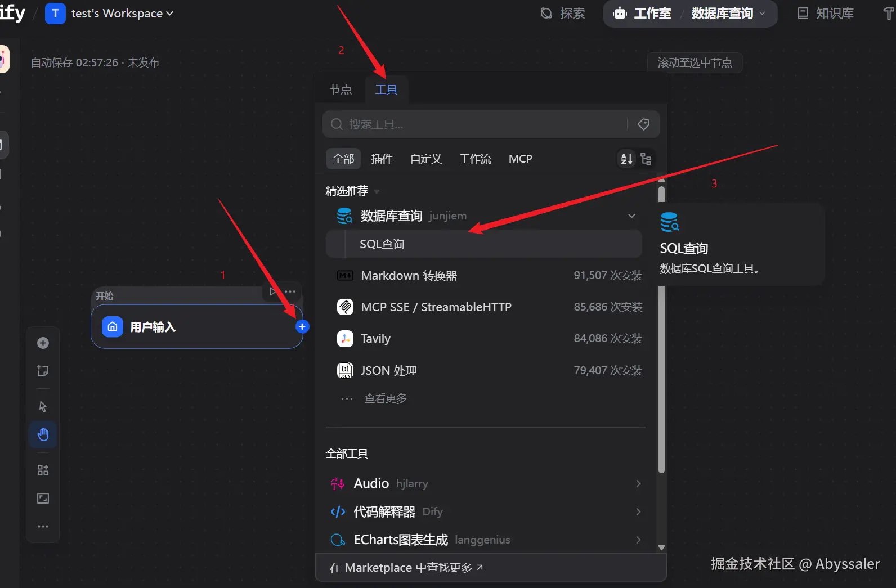Viewport: 896px width, 588px height.
Task: Select the 用户输入 start node
Action: [197, 326]
